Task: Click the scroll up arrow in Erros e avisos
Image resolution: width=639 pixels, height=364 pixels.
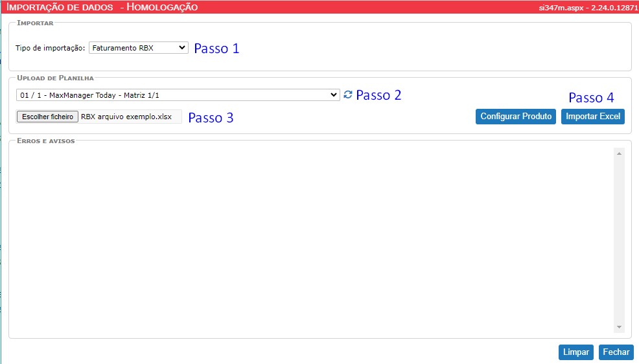Action: 619,154
